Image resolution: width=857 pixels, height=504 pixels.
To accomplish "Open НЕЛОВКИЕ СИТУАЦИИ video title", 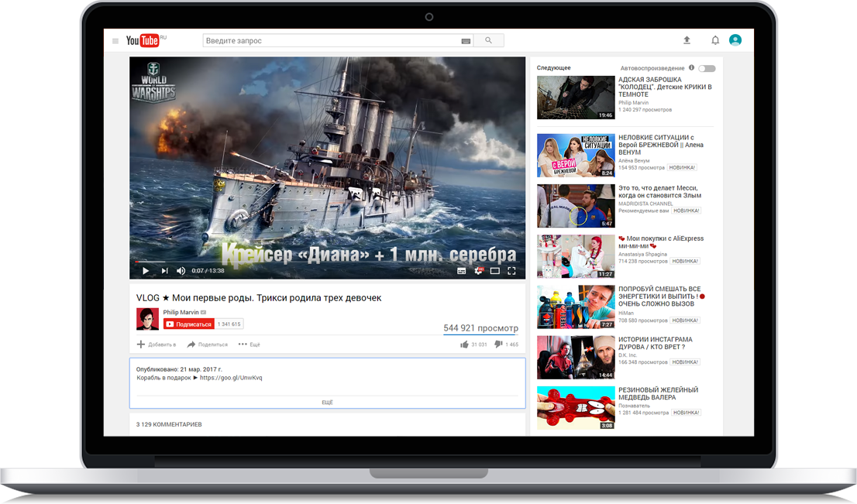I will point(661,145).
